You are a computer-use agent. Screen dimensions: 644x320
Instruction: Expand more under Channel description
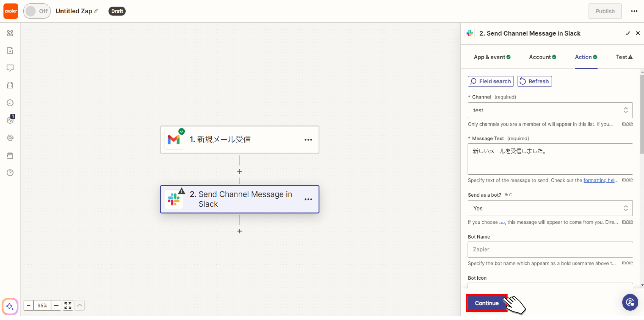click(627, 124)
